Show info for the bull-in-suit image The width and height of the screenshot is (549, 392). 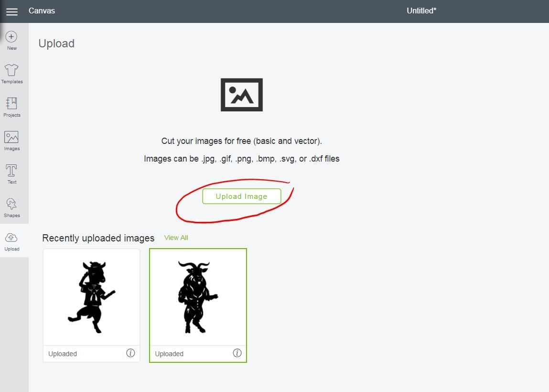(x=130, y=353)
